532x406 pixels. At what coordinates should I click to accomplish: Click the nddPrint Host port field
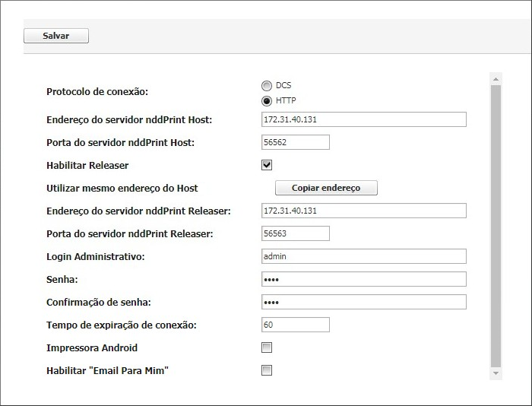click(x=295, y=142)
